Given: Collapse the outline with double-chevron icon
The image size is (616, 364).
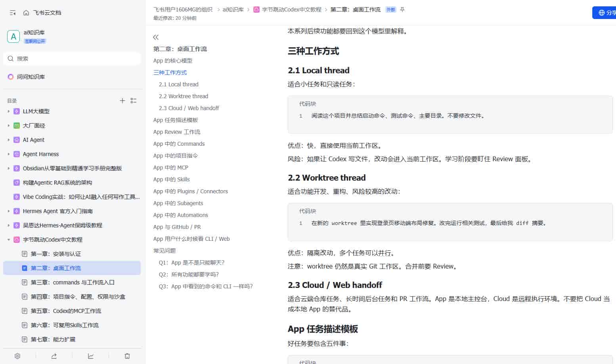Looking at the screenshot, I should tap(156, 37).
